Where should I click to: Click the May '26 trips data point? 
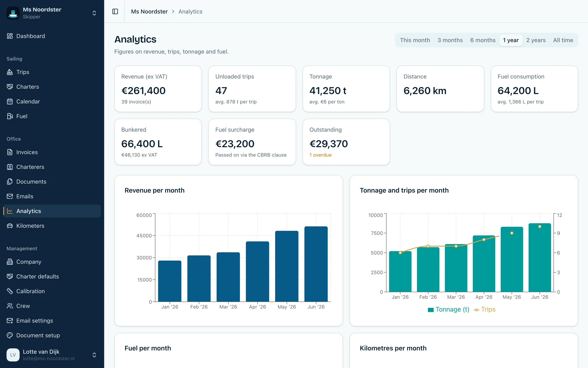512,233
